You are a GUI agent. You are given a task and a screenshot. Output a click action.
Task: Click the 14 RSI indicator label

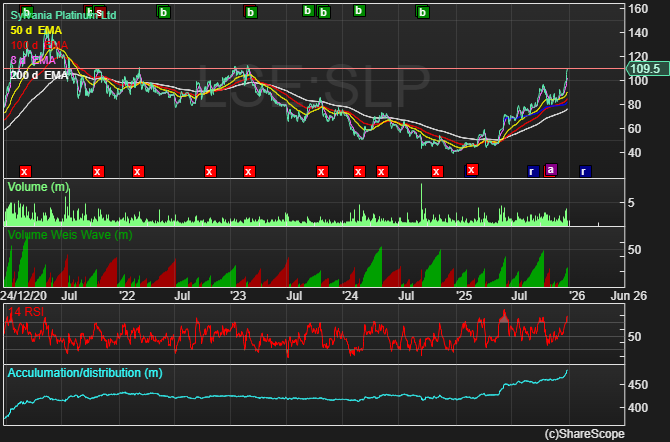pyautogui.click(x=26, y=313)
